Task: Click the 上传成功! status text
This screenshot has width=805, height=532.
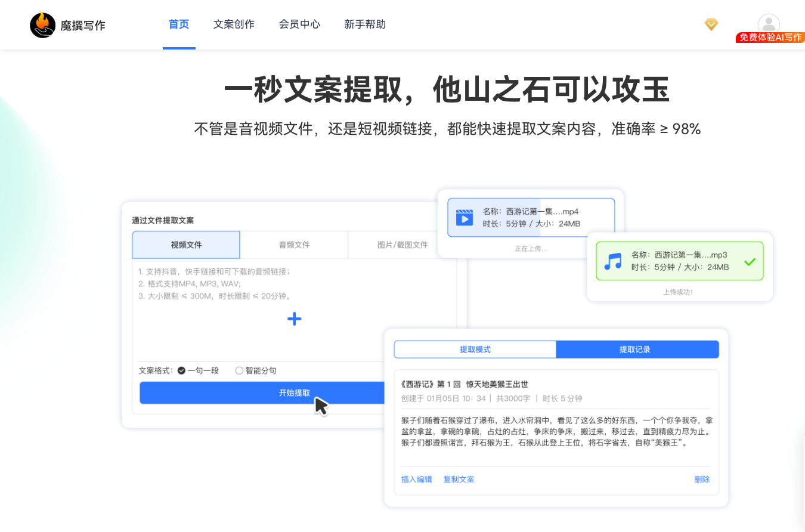Action: point(678,292)
